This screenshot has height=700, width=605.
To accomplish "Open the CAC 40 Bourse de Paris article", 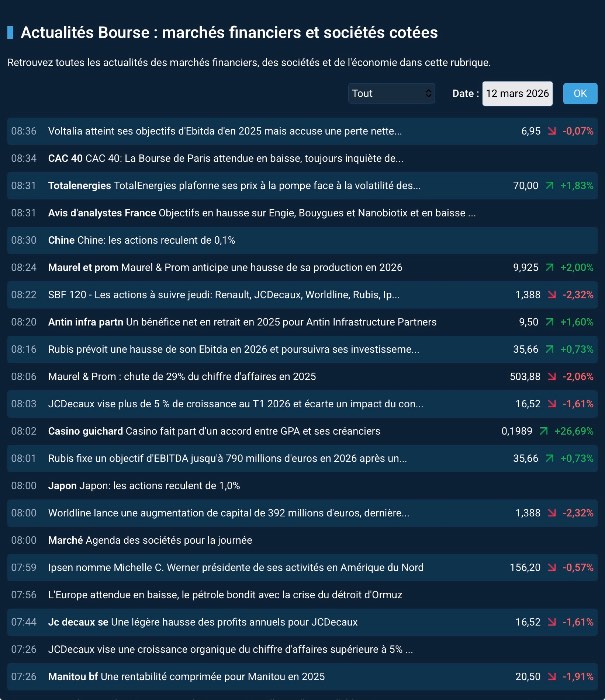I will pyautogui.click(x=226, y=158).
